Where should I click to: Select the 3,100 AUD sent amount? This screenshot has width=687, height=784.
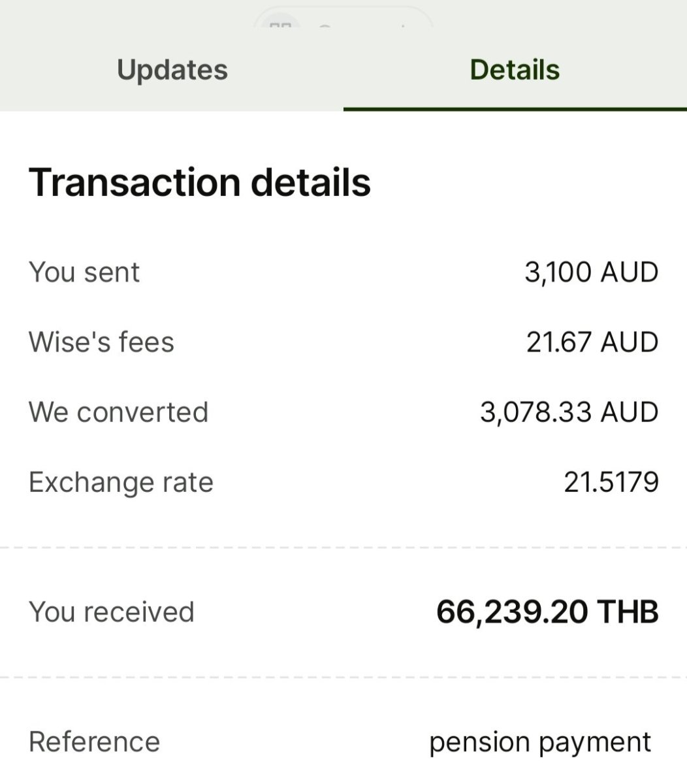click(592, 272)
